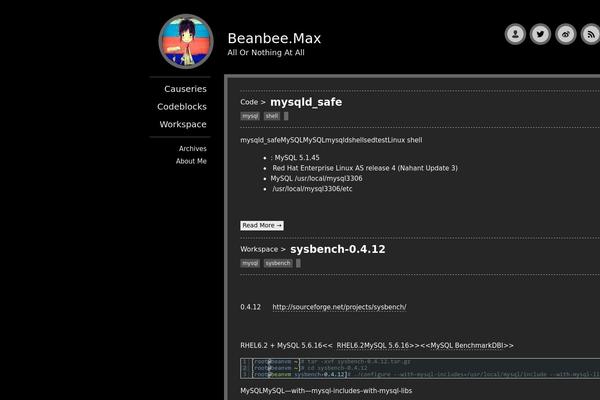Click the 'All Or Nothing At All' tagline
Image resolution: width=600 pixels, height=400 pixels.
click(x=266, y=53)
